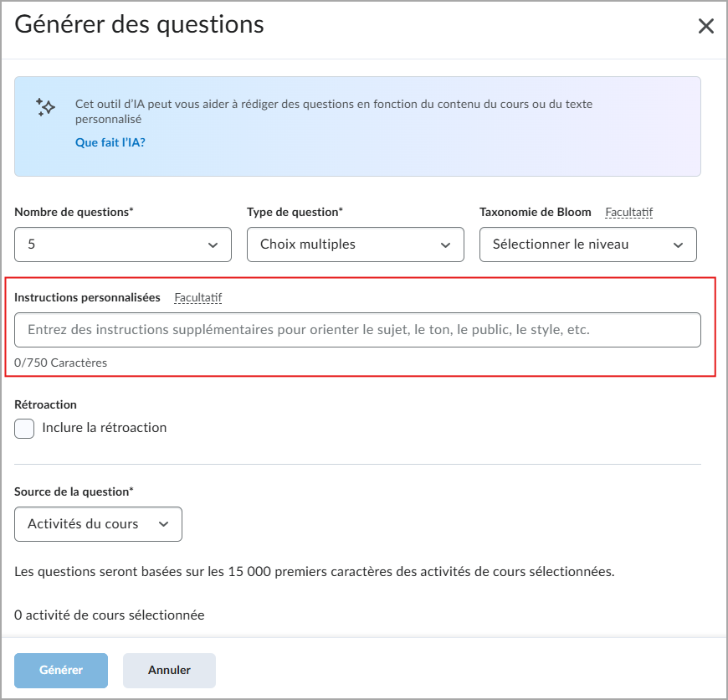Open the Nombre de questions dropdown
Viewport: 728px width, 700px height.
tap(122, 244)
